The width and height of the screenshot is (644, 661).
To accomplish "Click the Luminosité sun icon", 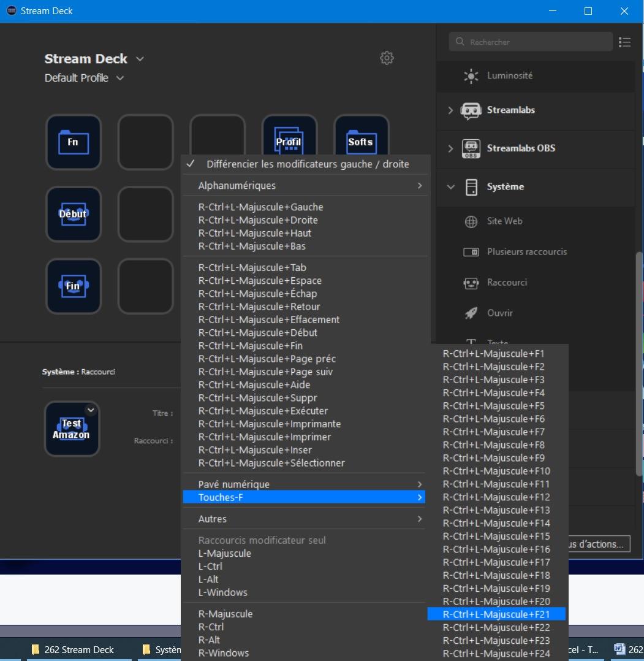I will click(x=471, y=76).
